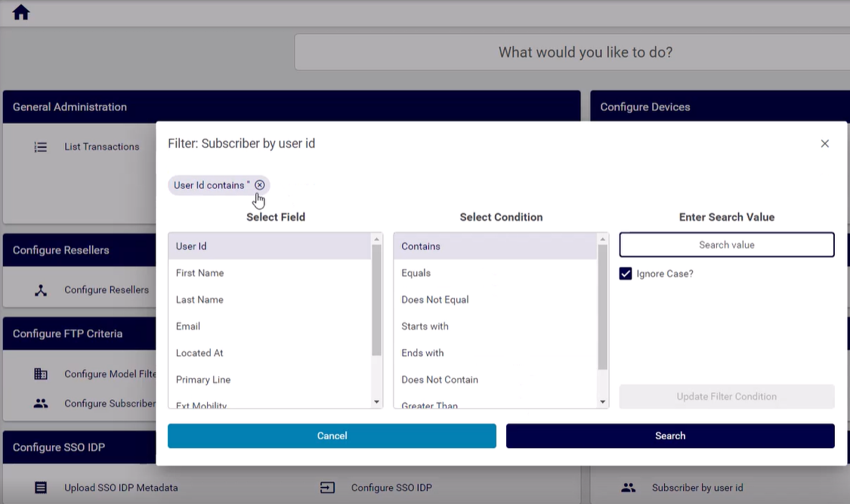Toggle the Ignore Case checkbox

tap(626, 274)
